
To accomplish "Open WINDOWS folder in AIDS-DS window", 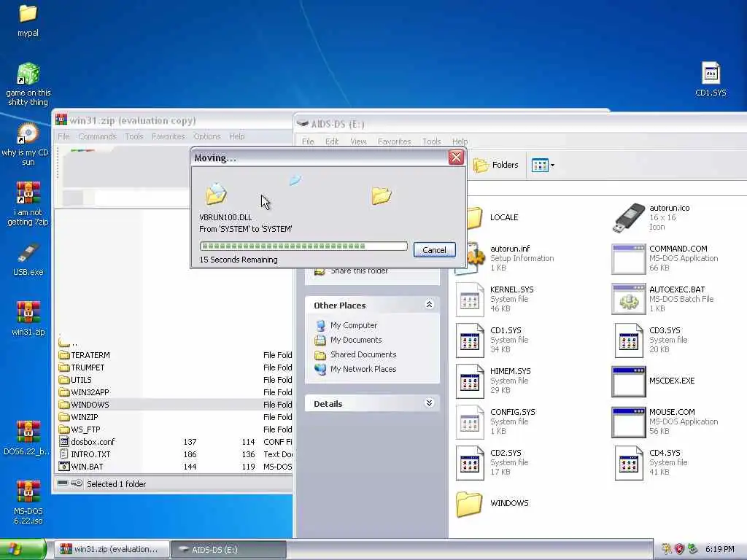I will point(492,503).
